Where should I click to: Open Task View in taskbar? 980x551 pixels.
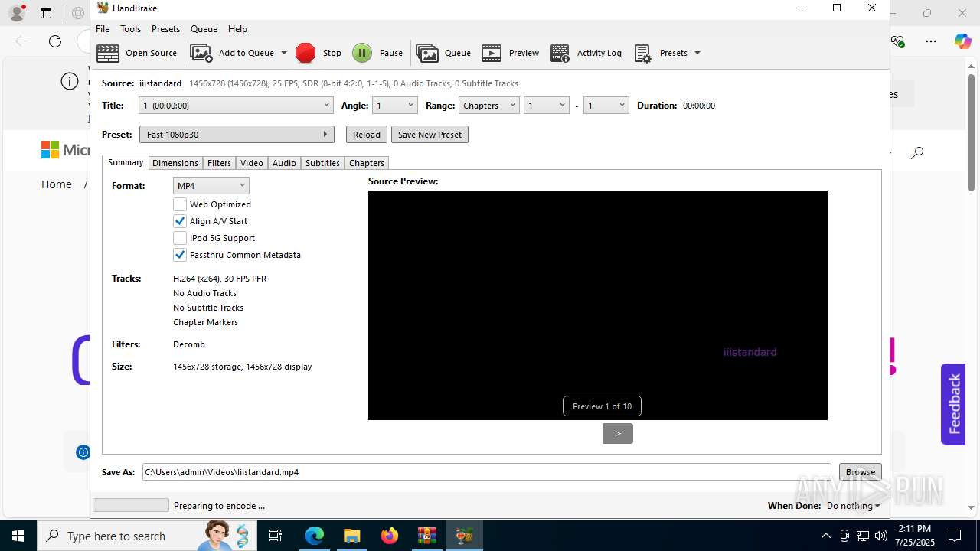coord(276,536)
